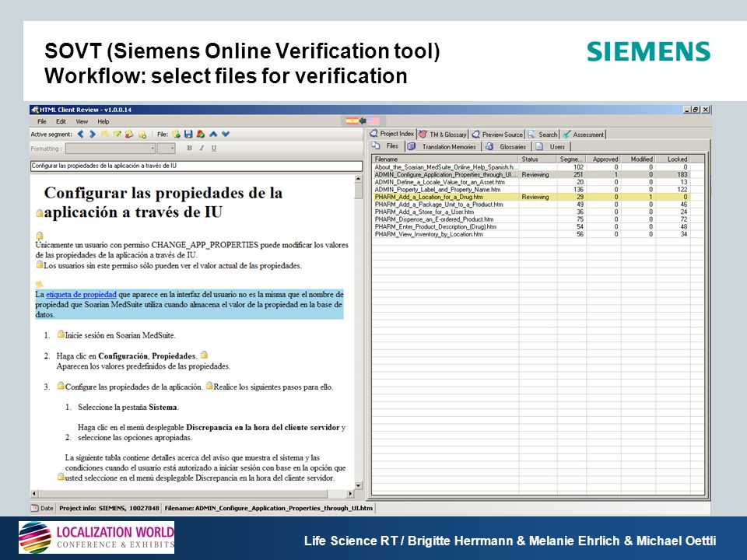Click the Spanish flag language icon
Image resolution: width=747 pixels, height=560 pixels.
click(352, 121)
